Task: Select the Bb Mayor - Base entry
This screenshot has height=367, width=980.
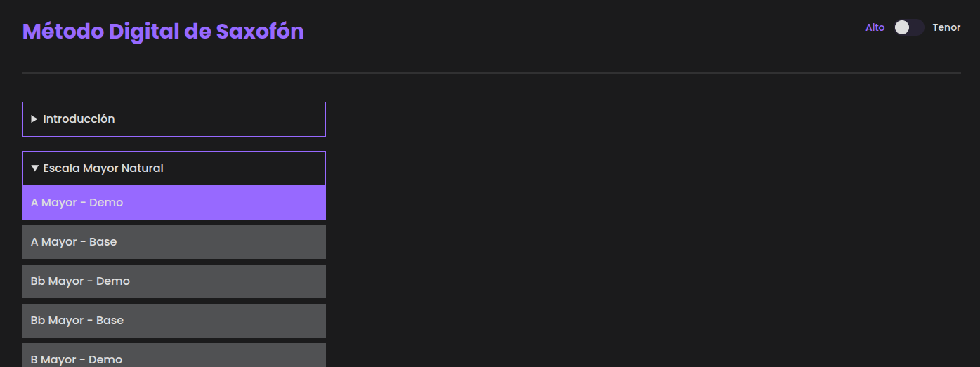Action: pyautogui.click(x=174, y=321)
